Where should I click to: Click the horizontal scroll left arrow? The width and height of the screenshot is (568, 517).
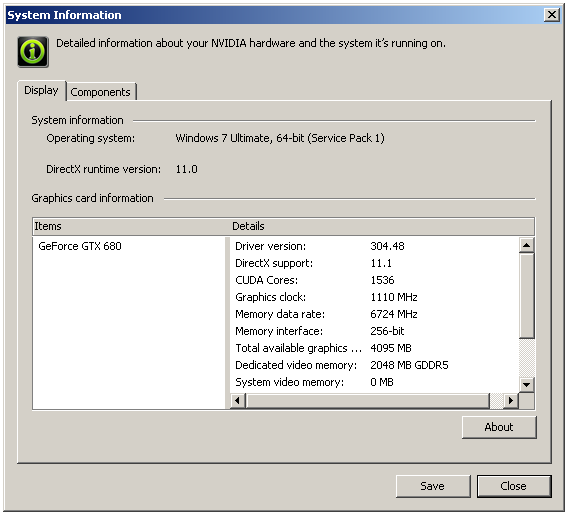[238, 401]
